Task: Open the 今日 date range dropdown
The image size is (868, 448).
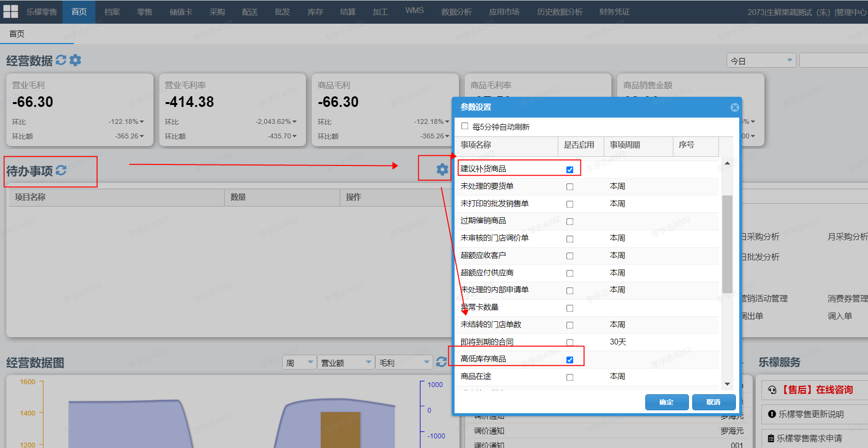Action: point(761,60)
